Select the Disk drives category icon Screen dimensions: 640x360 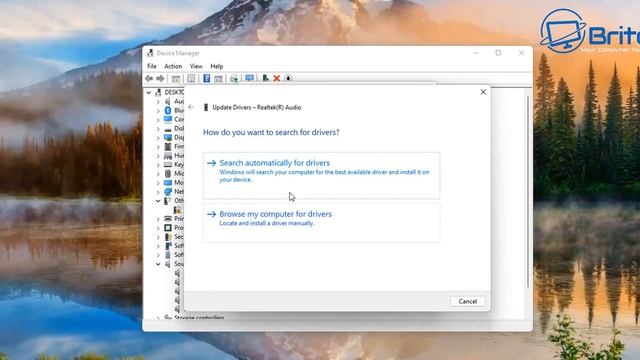[x=168, y=129]
